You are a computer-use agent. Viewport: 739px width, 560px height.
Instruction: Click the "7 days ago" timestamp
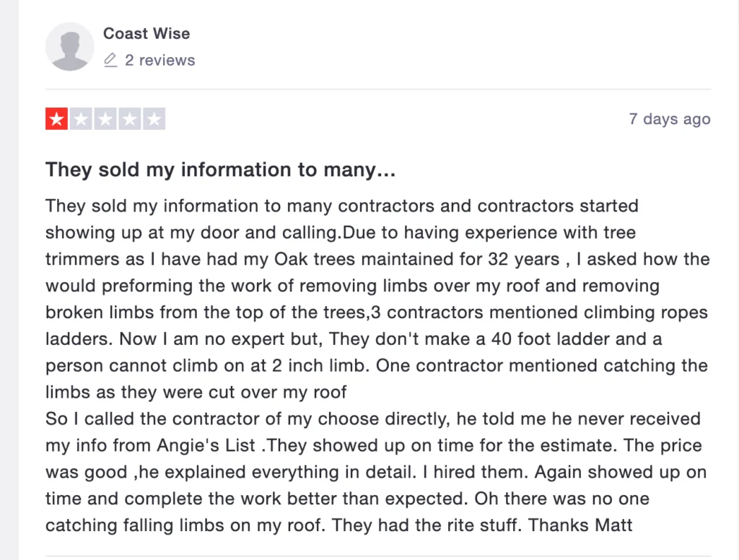[669, 119]
